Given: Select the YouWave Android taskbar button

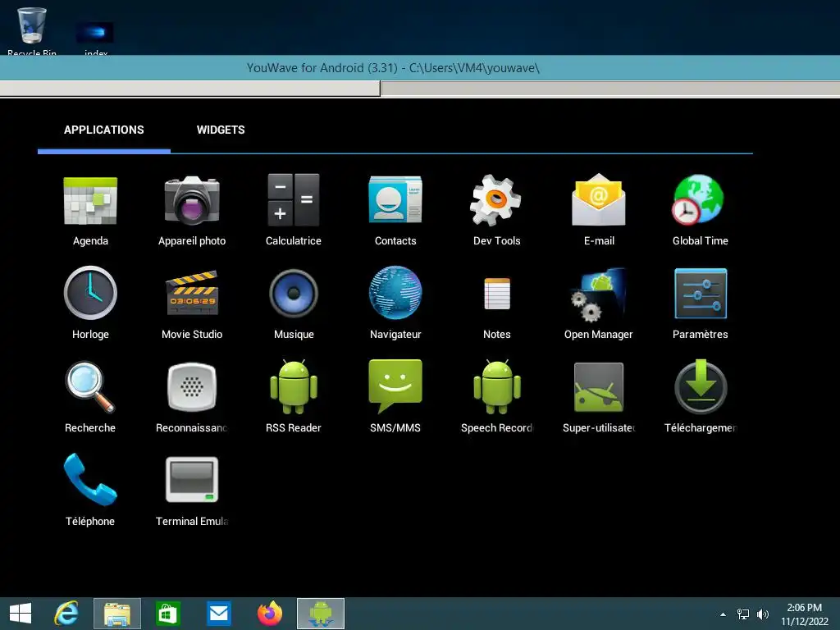Looking at the screenshot, I should click(321, 614).
